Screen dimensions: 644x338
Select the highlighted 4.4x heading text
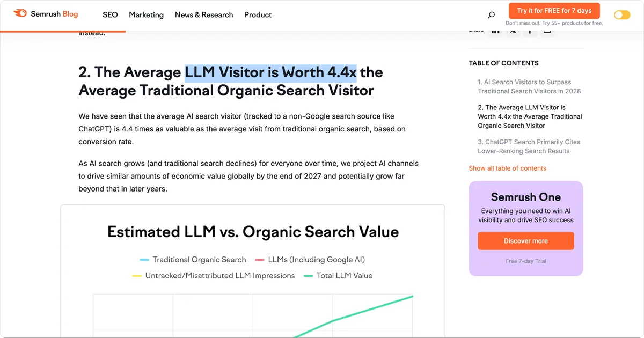coord(270,71)
